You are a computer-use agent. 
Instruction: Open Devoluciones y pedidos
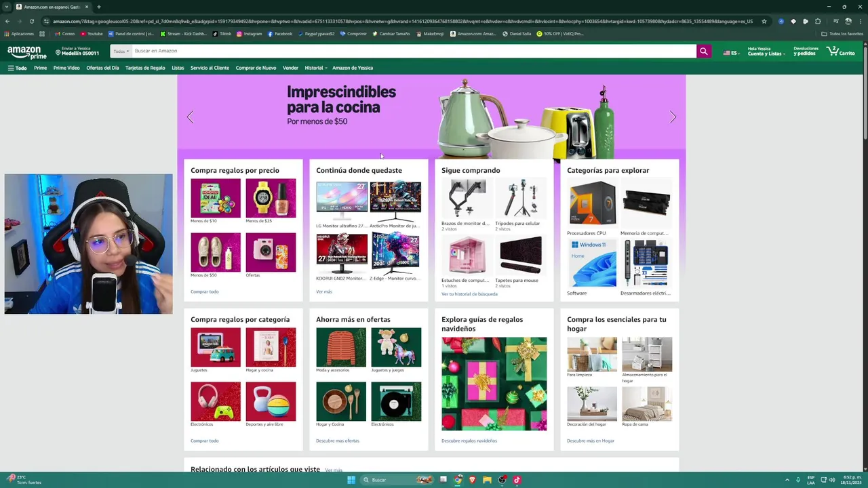(x=806, y=51)
